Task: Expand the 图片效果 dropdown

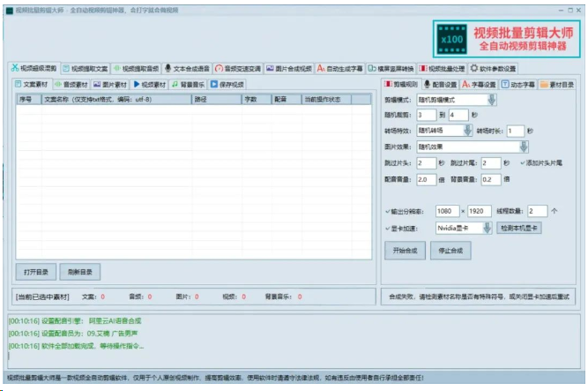Action: tap(524, 147)
